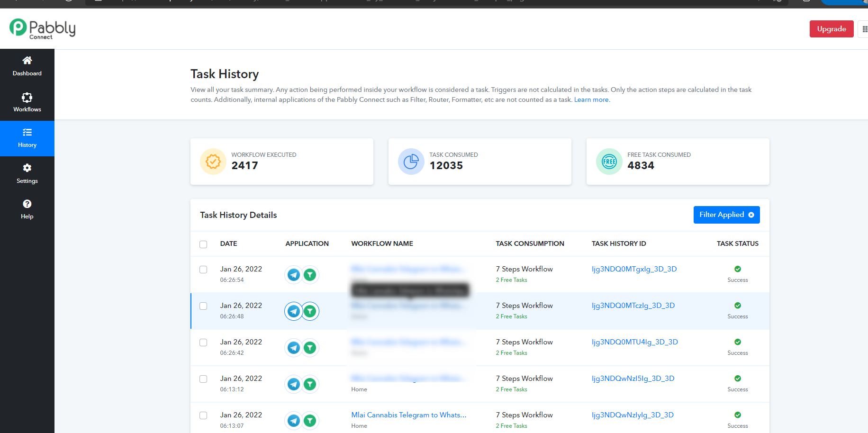Image resolution: width=868 pixels, height=433 pixels.
Task: Click the Success check icon in the 06:26:48 row
Action: 738,306
